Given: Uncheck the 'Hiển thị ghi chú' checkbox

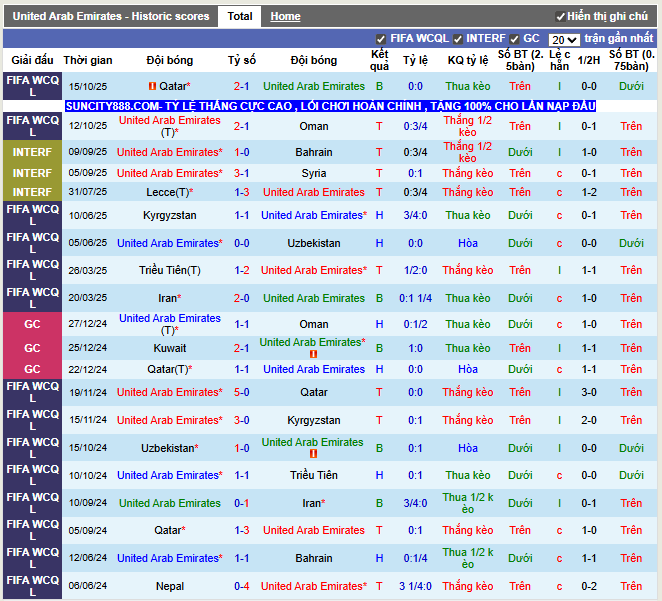Looking at the screenshot, I should (x=560, y=17).
